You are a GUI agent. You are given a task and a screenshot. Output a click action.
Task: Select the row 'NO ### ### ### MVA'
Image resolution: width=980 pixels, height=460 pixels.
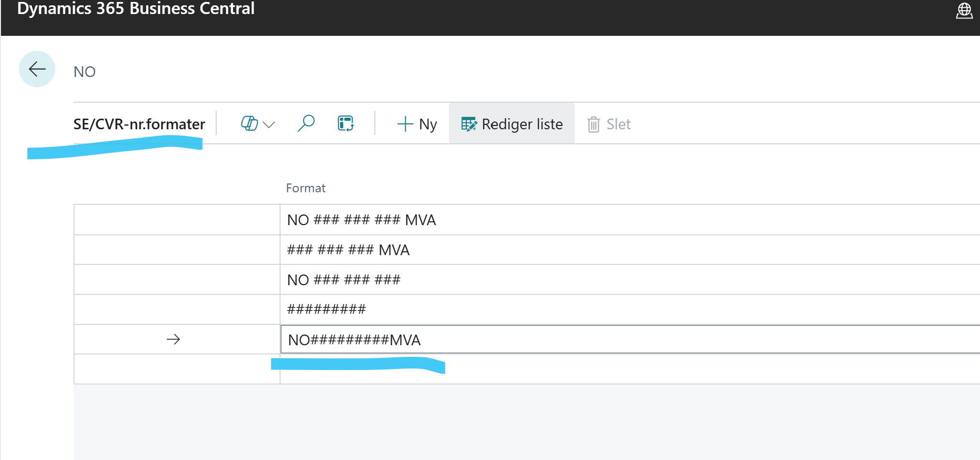361,220
